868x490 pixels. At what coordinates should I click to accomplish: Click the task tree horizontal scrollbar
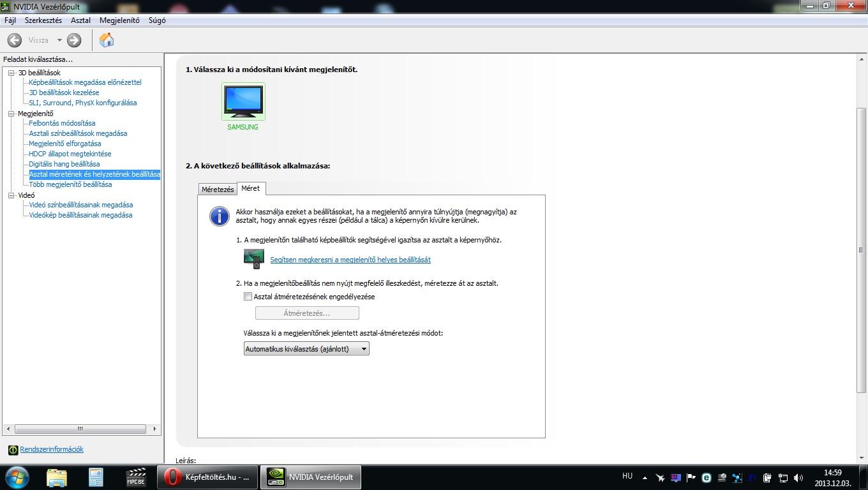tap(80, 429)
